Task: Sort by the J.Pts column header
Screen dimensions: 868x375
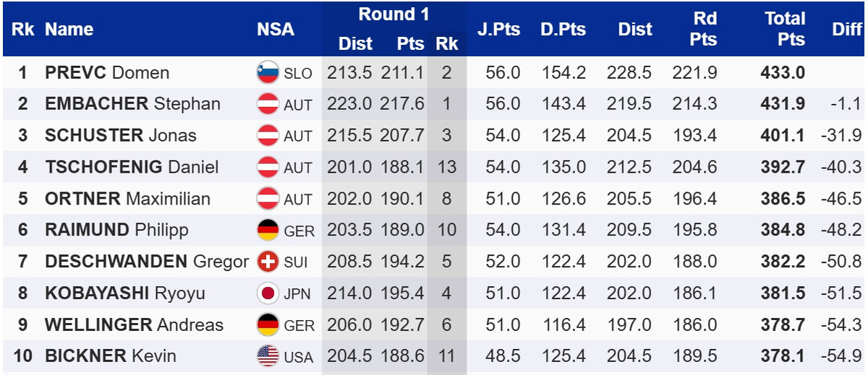Action: [498, 30]
